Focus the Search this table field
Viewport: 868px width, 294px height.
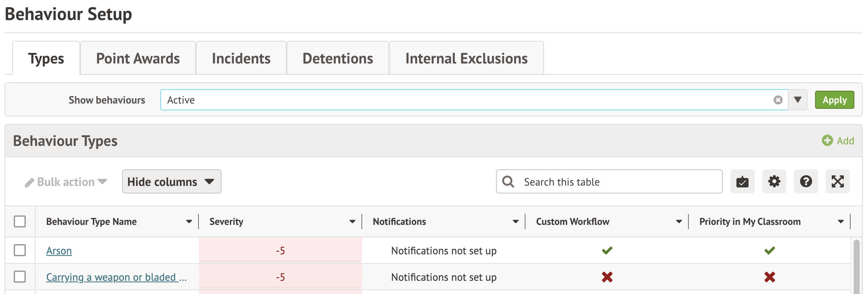[x=620, y=182]
